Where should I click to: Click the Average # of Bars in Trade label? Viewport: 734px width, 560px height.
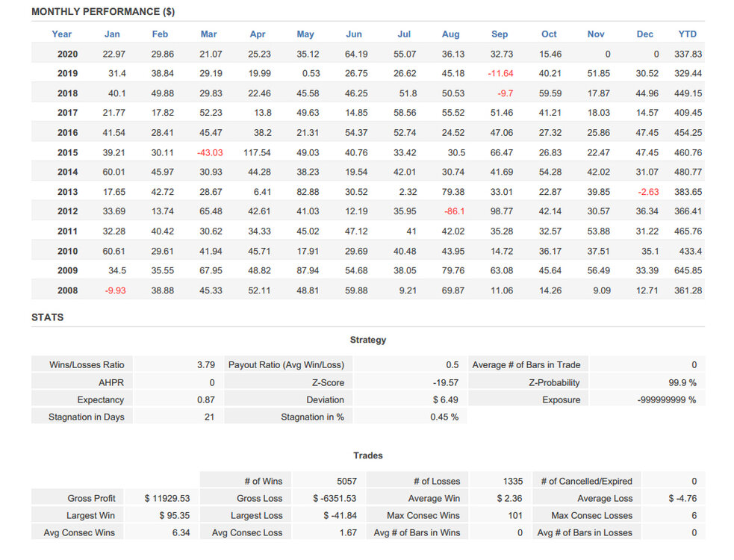(526, 365)
